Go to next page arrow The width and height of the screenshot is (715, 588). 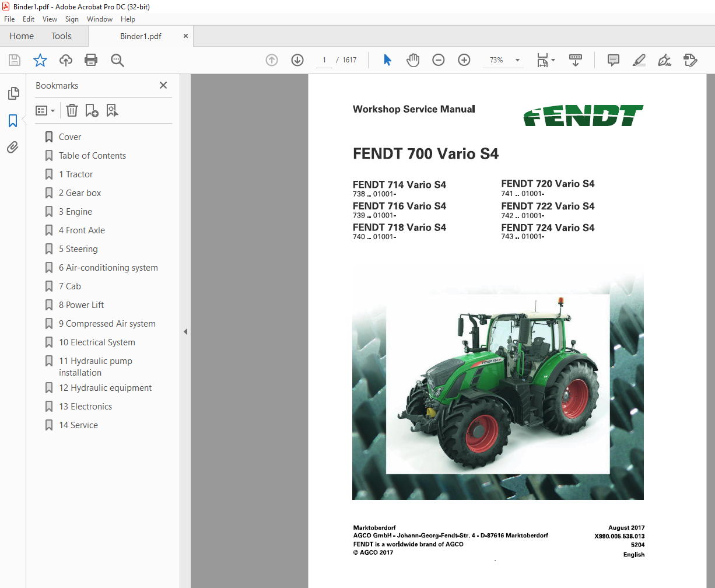(x=297, y=60)
